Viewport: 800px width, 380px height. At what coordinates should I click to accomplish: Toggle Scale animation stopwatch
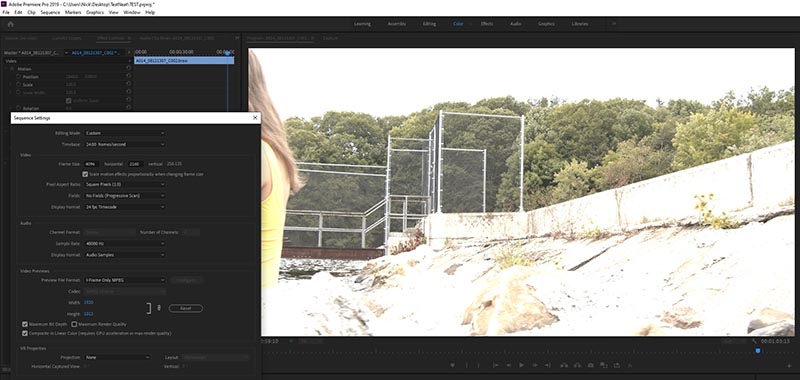tap(18, 85)
